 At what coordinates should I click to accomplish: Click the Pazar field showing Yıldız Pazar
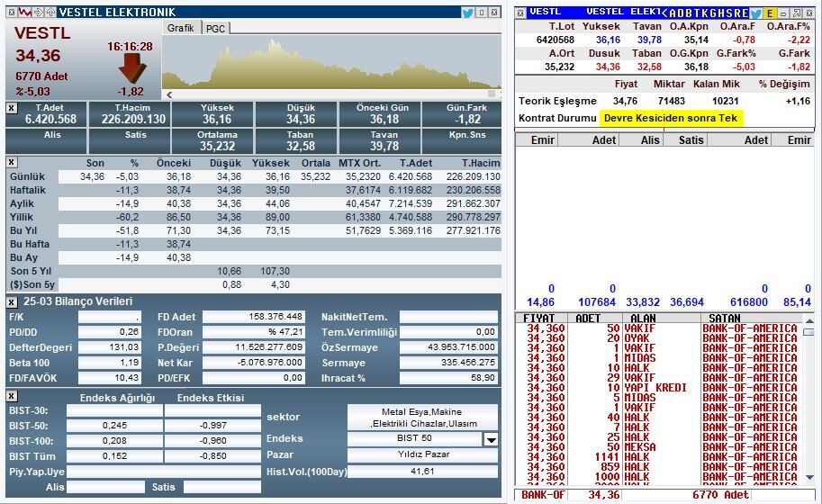422,454
